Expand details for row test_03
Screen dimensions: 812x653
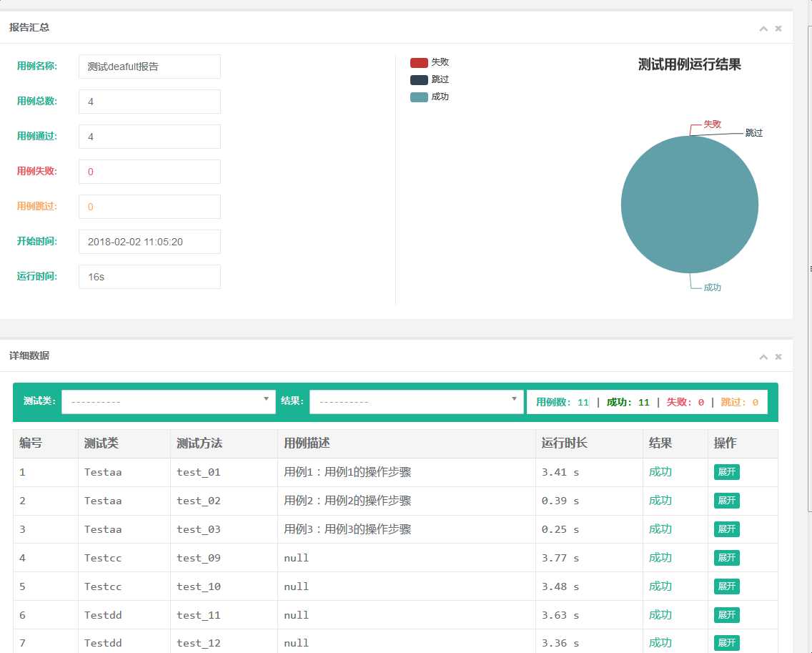tap(726, 529)
